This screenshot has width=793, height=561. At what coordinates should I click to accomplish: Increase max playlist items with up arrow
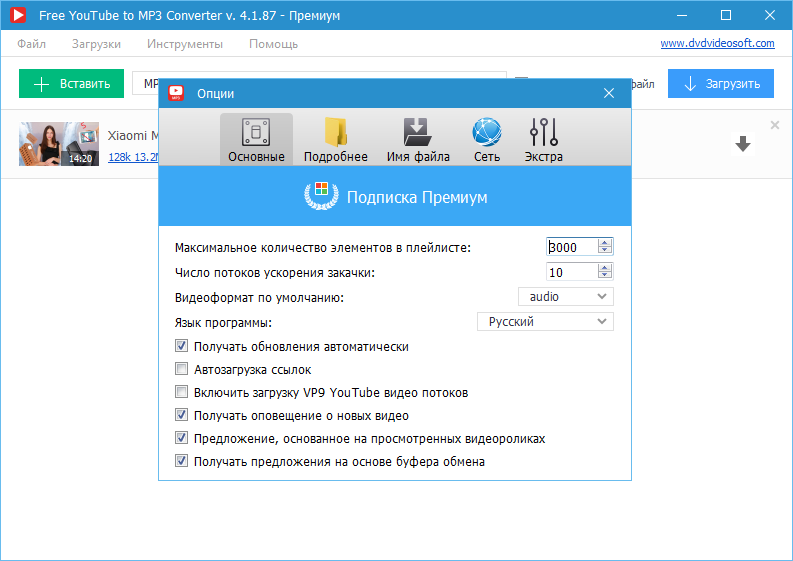coord(605,242)
